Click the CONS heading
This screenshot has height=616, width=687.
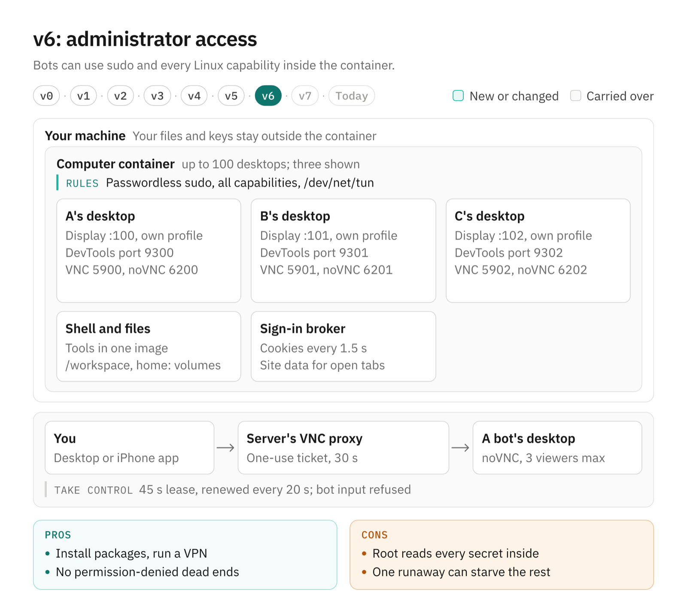click(374, 535)
